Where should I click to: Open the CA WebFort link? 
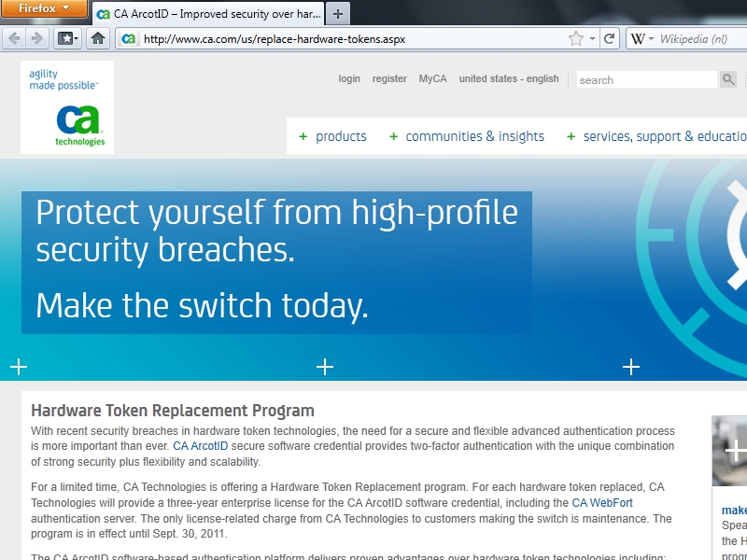coord(602,503)
